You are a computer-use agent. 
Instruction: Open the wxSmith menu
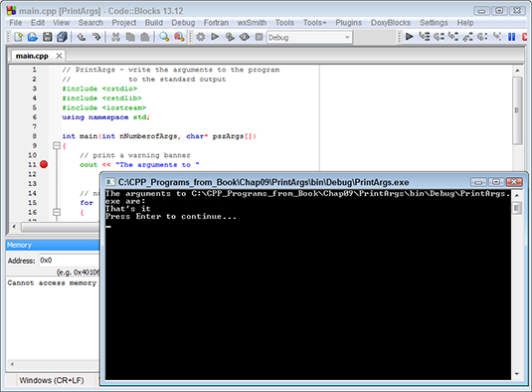[x=252, y=23]
